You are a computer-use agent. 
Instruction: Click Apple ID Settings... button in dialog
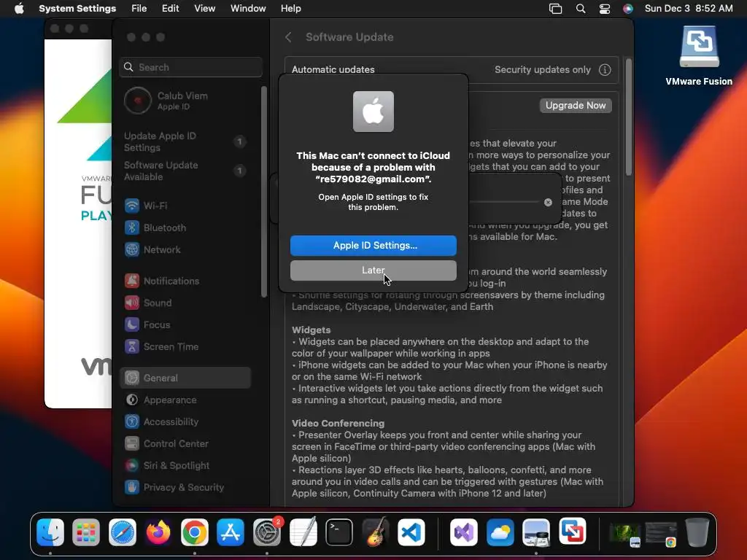(x=373, y=245)
